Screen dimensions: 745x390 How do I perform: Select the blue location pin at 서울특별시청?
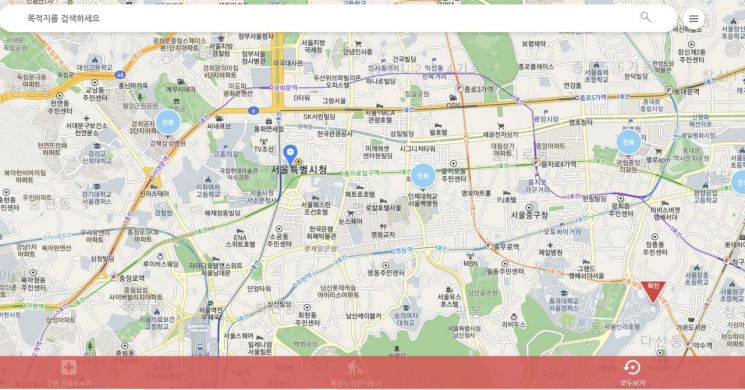[x=290, y=155]
